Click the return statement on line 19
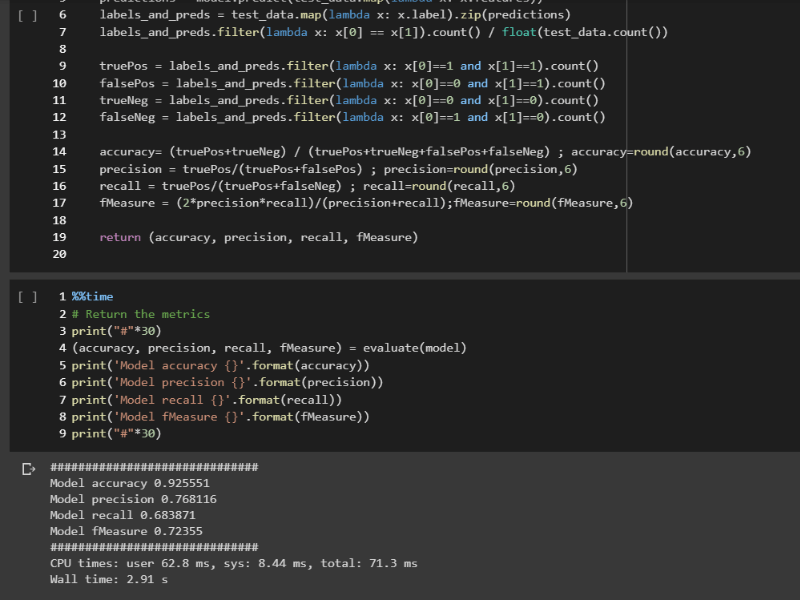The image size is (800, 600). pyautogui.click(x=258, y=237)
